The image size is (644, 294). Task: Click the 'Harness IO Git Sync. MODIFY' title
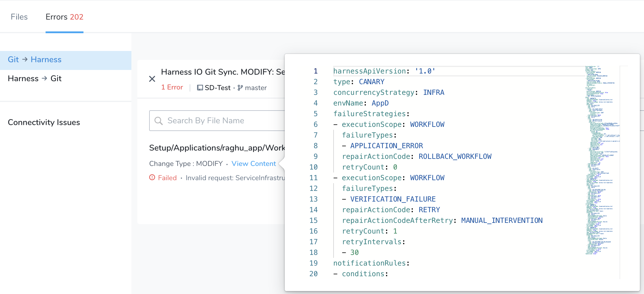click(223, 72)
